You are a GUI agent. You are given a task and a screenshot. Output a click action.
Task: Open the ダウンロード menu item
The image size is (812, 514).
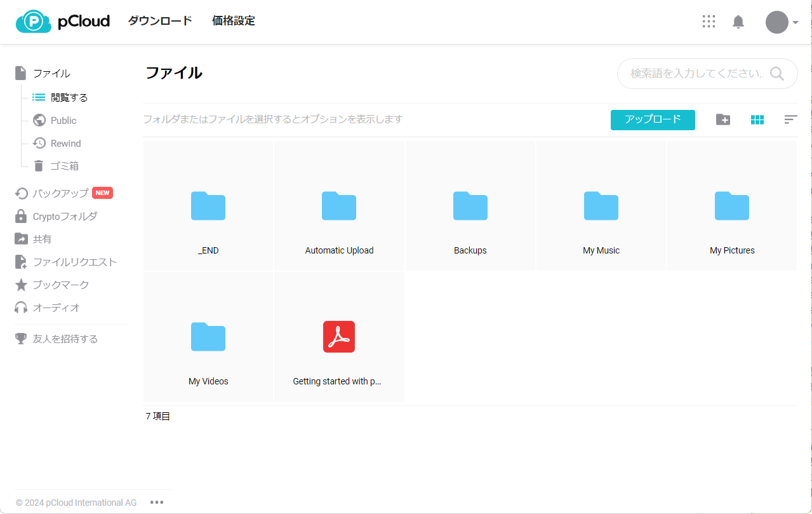pos(160,21)
